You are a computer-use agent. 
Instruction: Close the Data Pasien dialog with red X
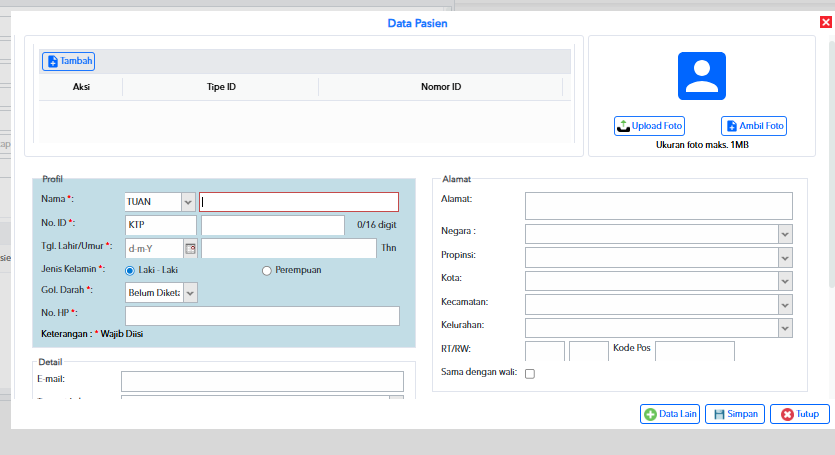point(825,22)
